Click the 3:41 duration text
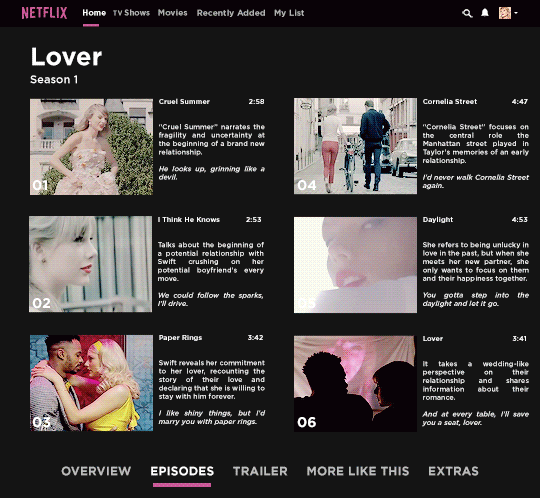Image resolution: width=540 pixels, height=498 pixels. pos(520,339)
